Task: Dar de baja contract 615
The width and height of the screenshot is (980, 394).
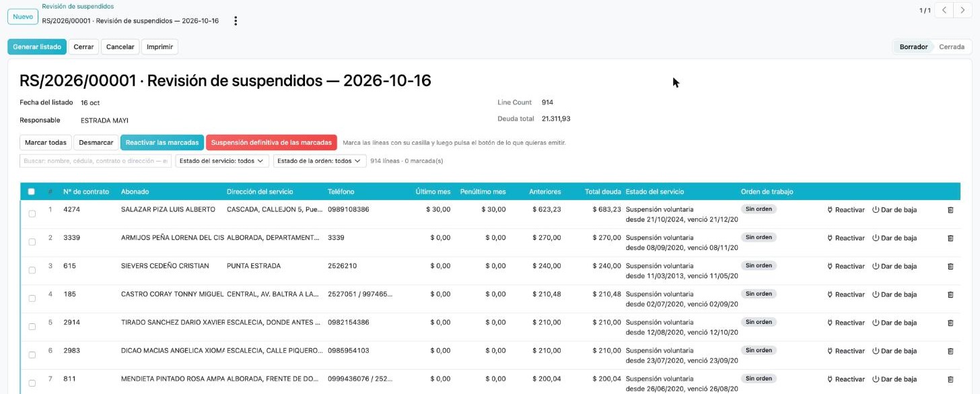Action: (895, 267)
